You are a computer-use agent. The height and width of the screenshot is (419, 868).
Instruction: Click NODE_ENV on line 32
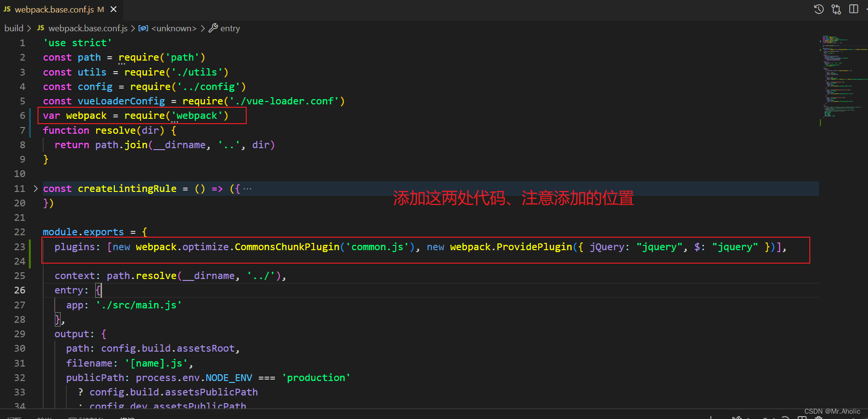229,378
